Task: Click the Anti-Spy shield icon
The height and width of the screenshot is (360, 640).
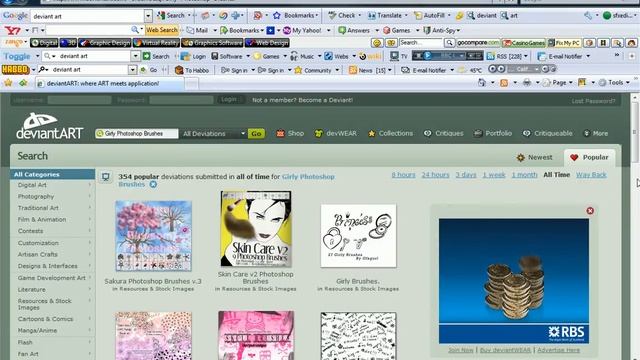Action: pos(427,30)
